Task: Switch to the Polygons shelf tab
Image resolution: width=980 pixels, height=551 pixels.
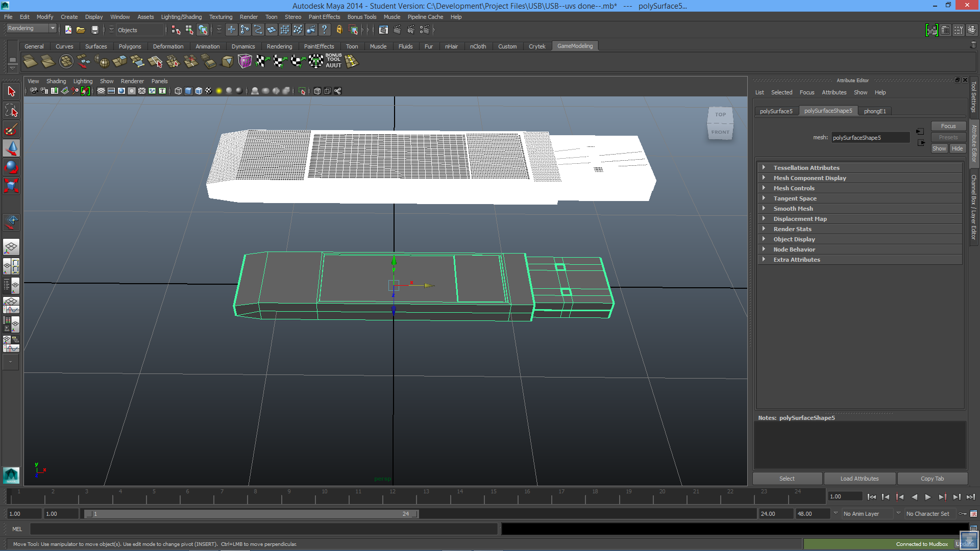Action: pyautogui.click(x=130, y=46)
